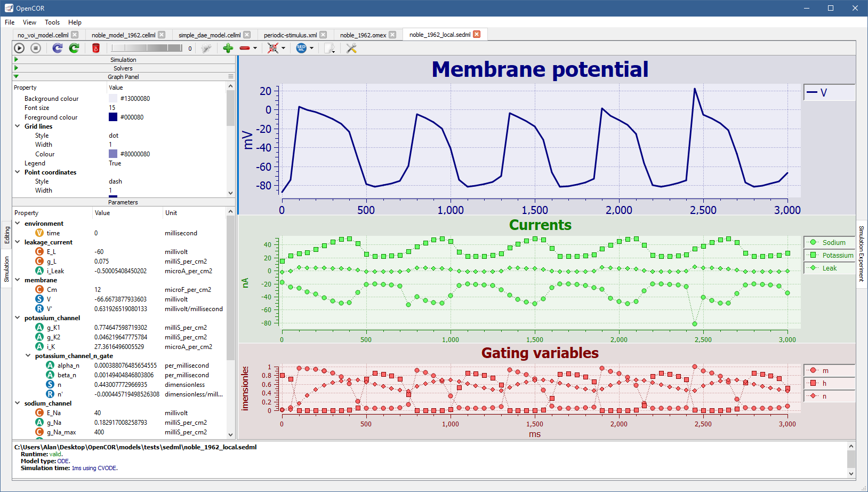Clear simulation data with red bin icon
This screenshot has width=868, height=492.
(96, 48)
